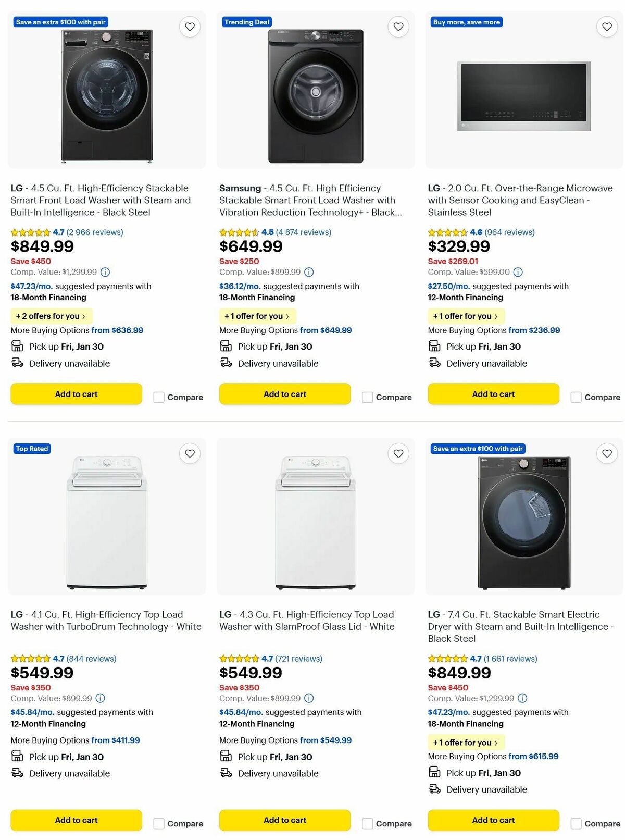
Task: Favorite the LG over-the-range microwave
Action: pos(606,26)
